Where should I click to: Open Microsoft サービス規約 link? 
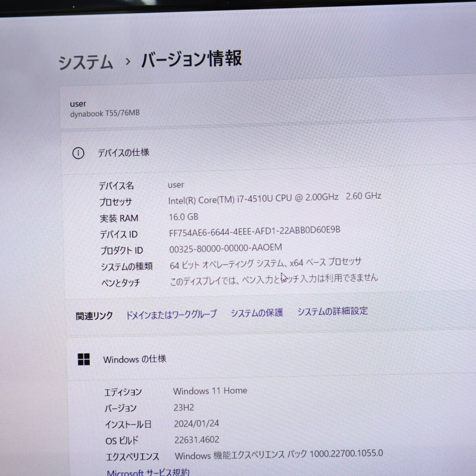pos(148,472)
